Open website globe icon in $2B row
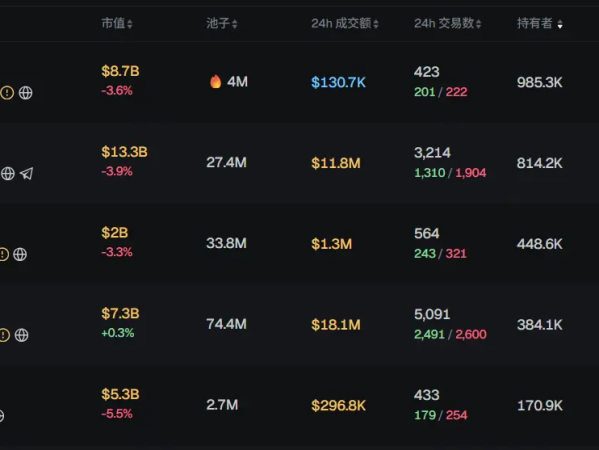The width and height of the screenshot is (599, 450). tap(20, 254)
